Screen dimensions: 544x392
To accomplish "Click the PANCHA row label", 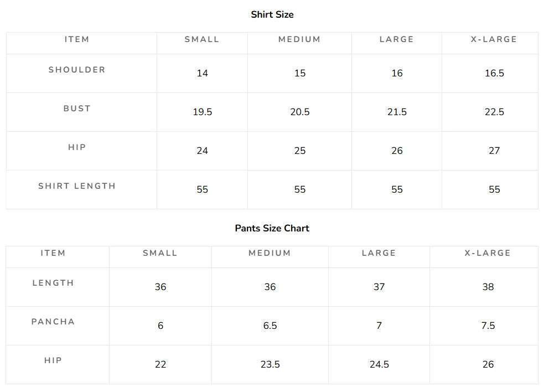I will coord(53,322).
